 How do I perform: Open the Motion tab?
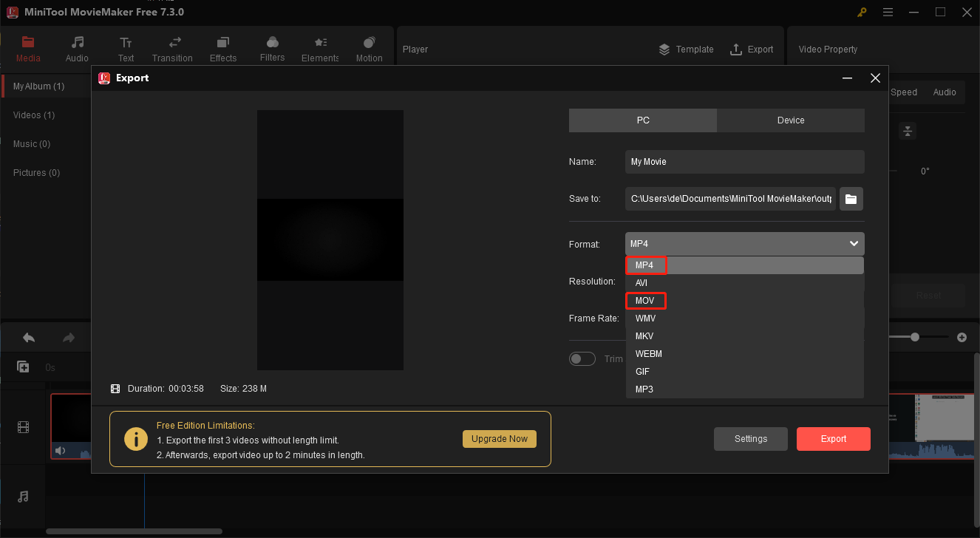[369, 49]
